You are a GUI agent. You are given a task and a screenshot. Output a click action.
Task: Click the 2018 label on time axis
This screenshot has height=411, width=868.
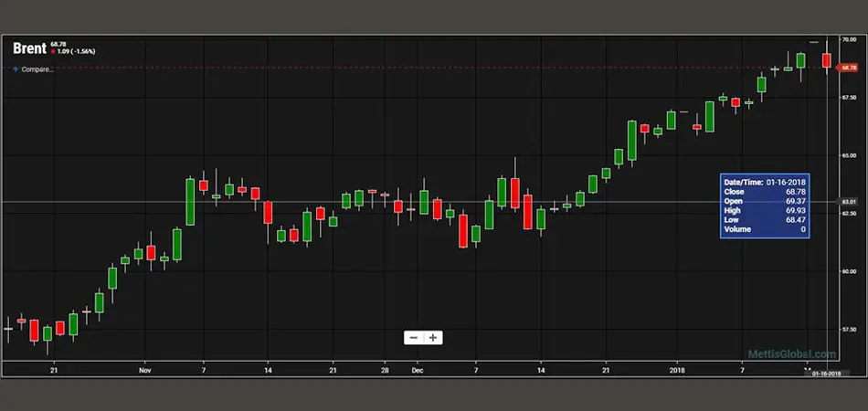click(x=677, y=371)
